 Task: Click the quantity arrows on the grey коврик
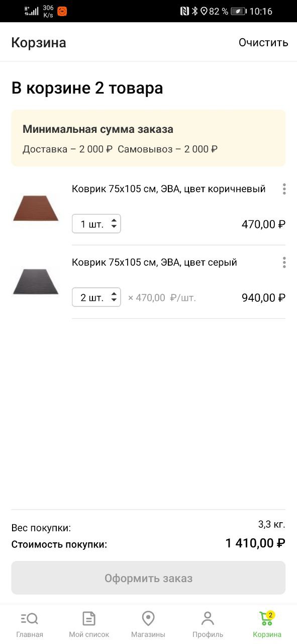114,297
